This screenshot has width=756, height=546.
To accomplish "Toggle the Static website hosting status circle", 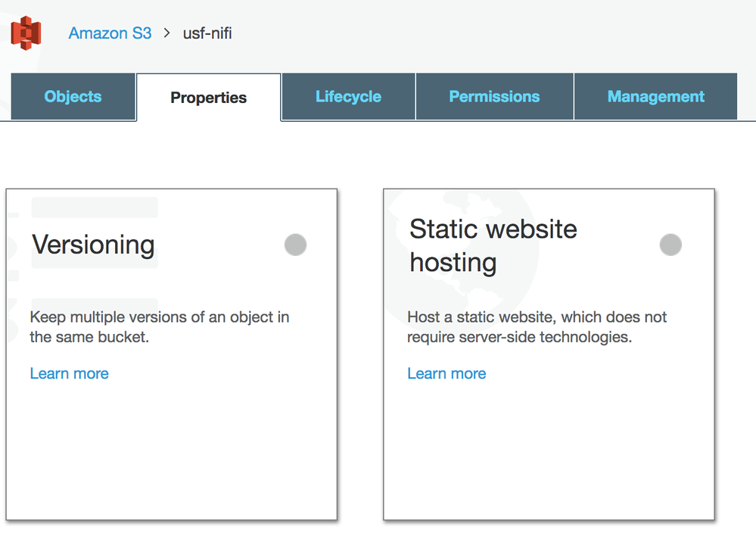I will (670, 245).
